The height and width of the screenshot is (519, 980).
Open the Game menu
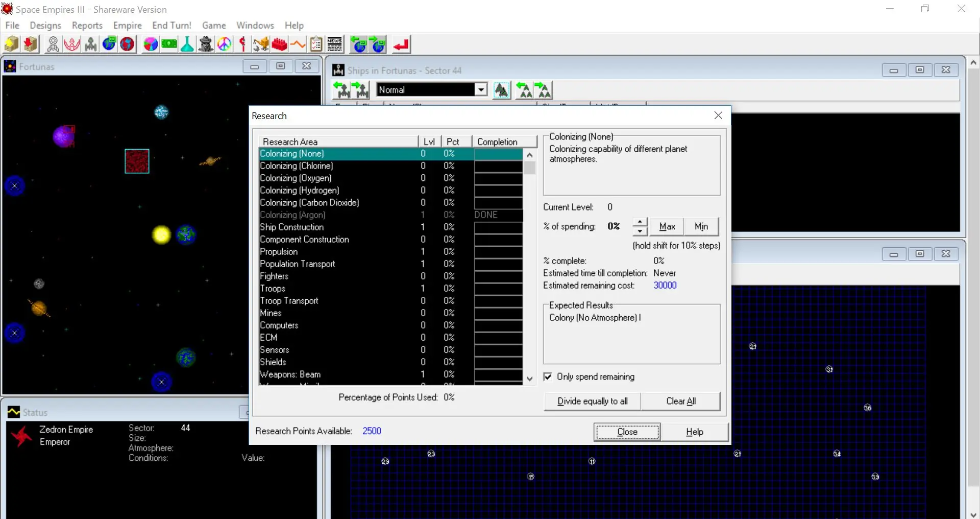point(214,25)
